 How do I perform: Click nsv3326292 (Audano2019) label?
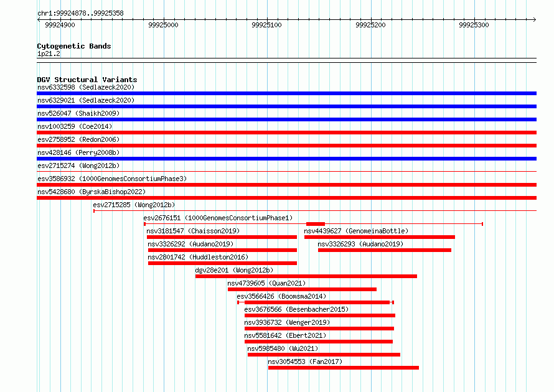[x=190, y=244]
